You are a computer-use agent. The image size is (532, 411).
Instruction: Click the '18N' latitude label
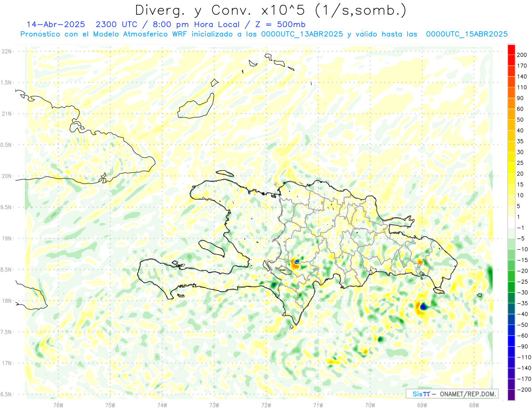click(x=7, y=301)
